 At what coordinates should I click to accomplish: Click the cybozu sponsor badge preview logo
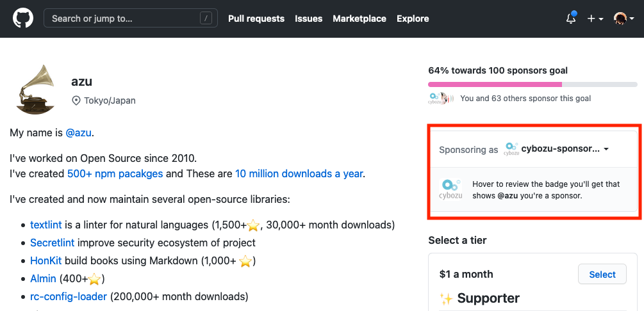[450, 189]
